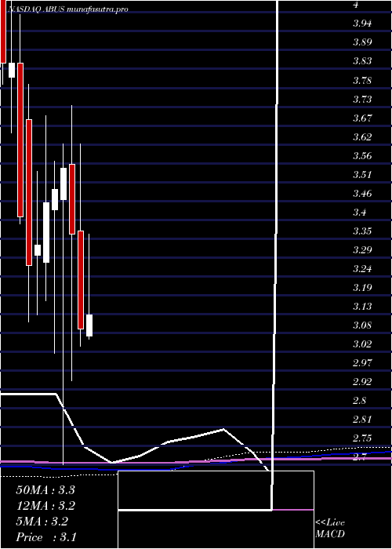Click the 3.24 price axis label
Screen dimensions: 392x549
(x=362, y=269)
